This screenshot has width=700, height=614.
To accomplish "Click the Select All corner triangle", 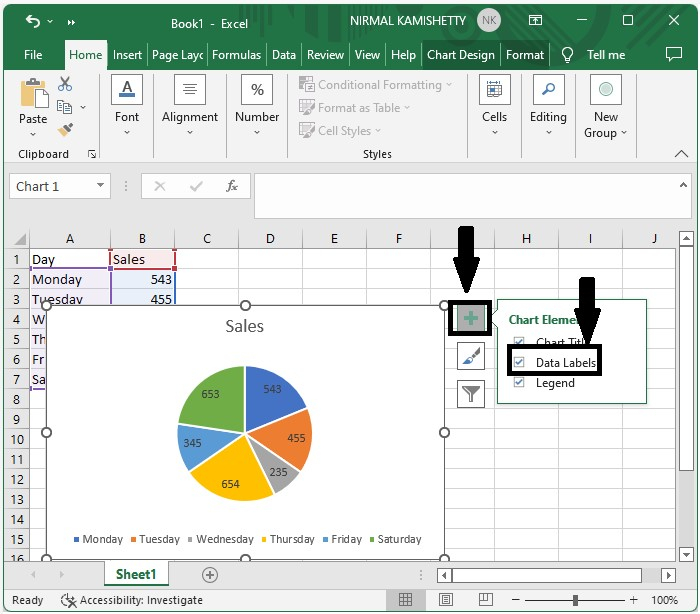I will coord(20,239).
